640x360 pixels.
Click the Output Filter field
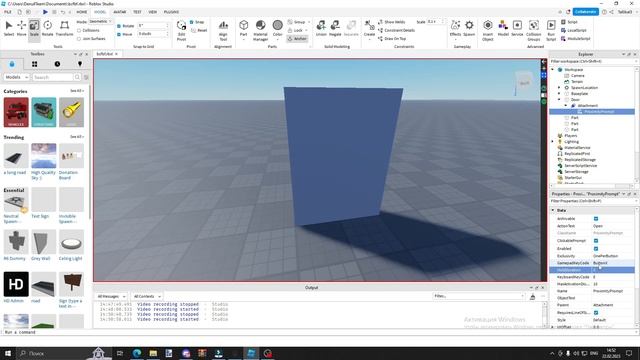click(478, 296)
